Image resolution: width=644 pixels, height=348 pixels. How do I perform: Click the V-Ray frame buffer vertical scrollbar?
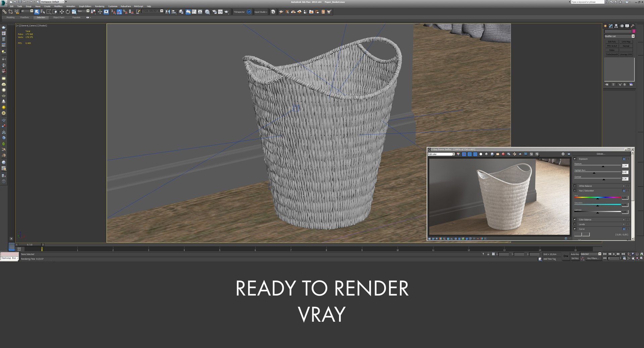(633, 196)
